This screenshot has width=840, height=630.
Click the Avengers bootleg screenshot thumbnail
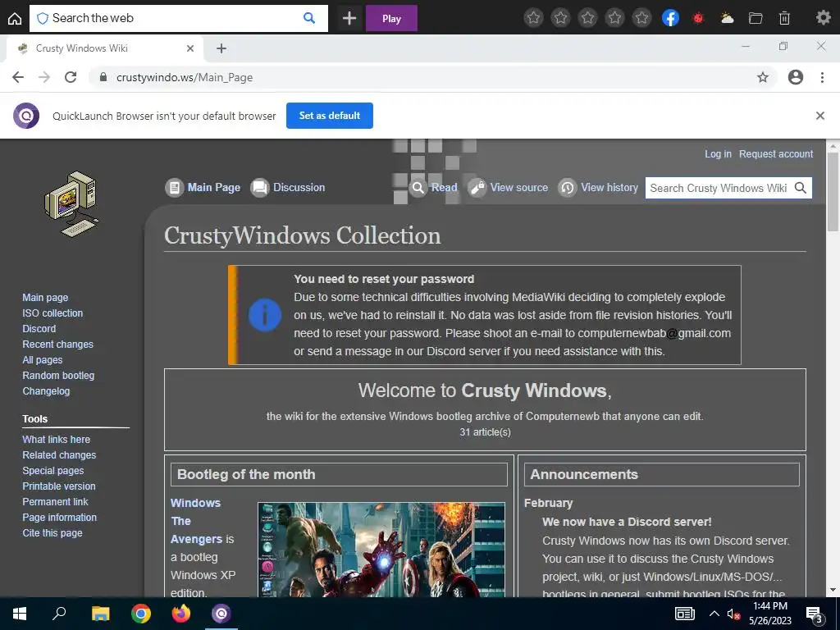point(381,550)
